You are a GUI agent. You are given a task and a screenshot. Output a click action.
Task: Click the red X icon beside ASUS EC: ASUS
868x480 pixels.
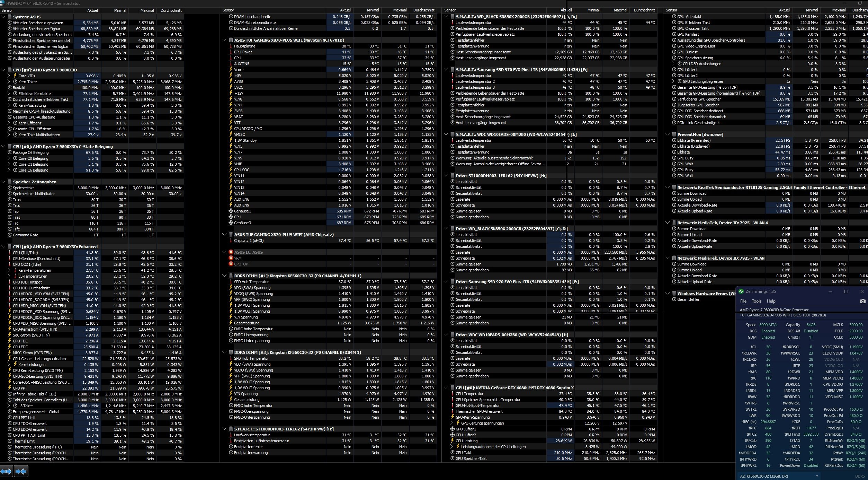pos(231,252)
